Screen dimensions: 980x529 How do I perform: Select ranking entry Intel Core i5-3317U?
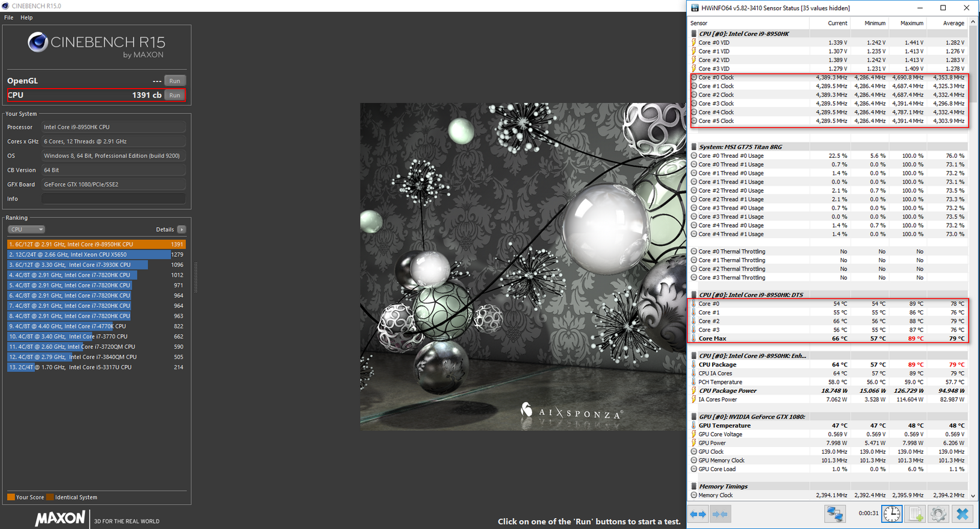point(96,368)
